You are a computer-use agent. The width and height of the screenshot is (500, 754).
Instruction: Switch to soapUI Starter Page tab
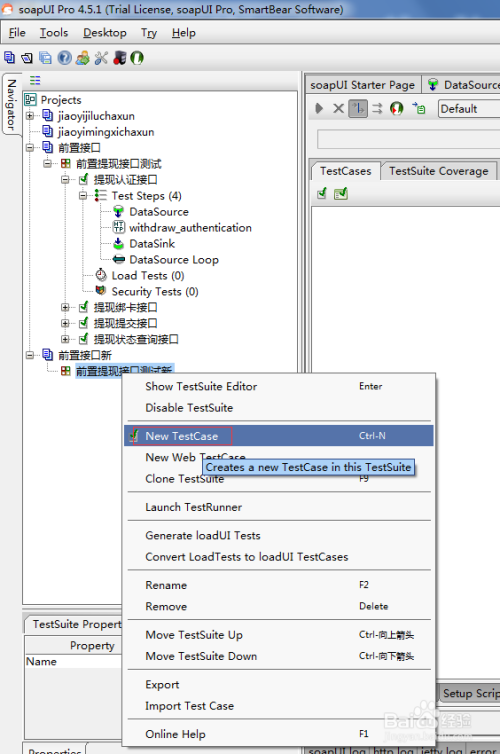(362, 85)
